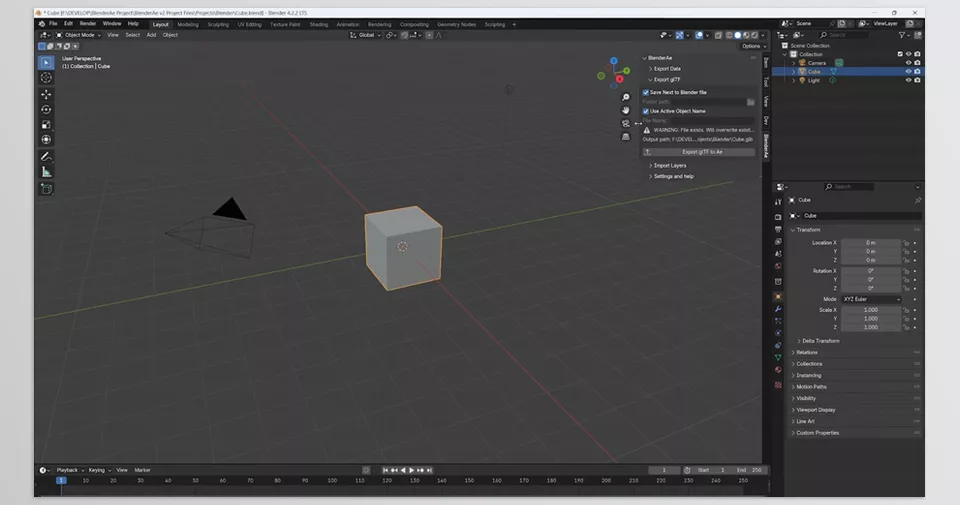Click the Rotation X value field

click(x=871, y=271)
